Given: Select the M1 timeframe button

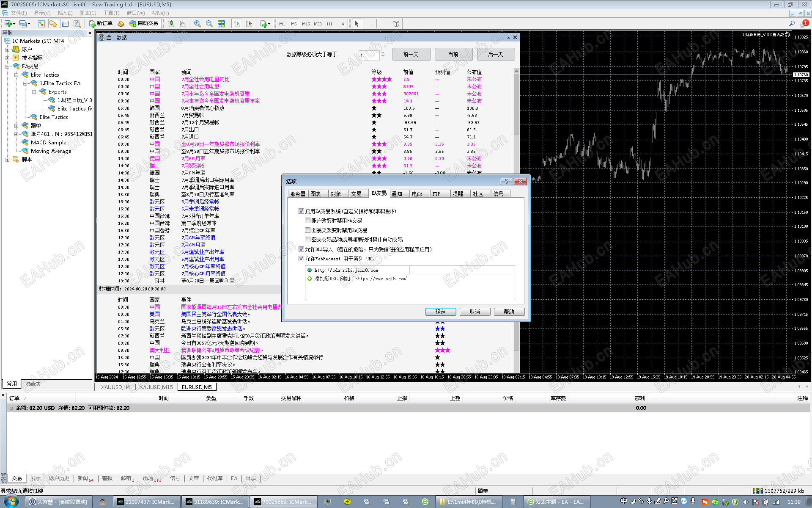Looking at the screenshot, I should click(282, 24).
